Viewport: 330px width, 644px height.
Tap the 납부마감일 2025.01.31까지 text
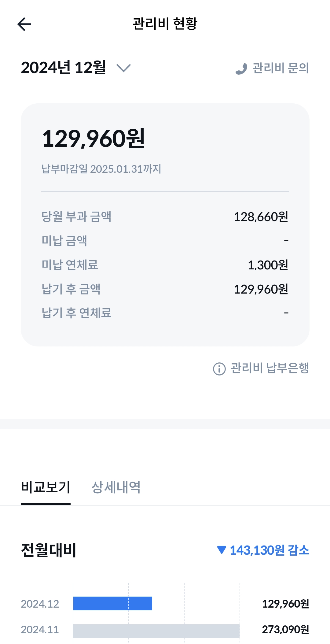101,169
